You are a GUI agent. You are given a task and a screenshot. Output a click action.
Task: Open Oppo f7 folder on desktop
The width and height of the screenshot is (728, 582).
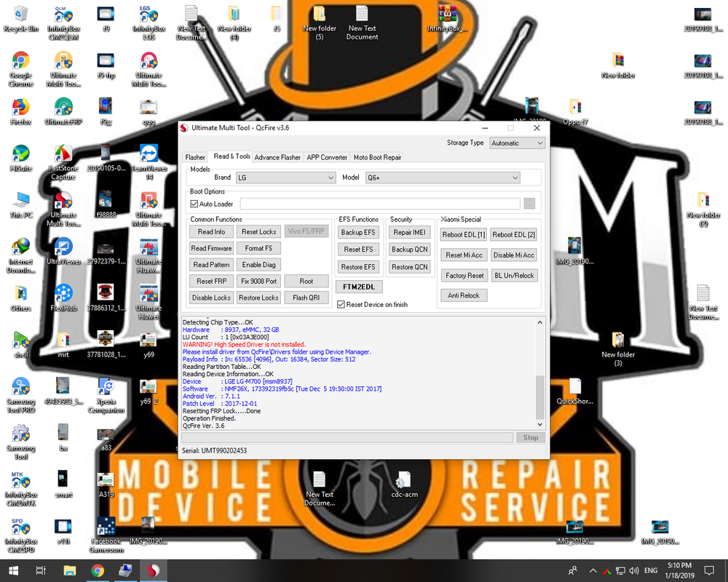[575, 112]
